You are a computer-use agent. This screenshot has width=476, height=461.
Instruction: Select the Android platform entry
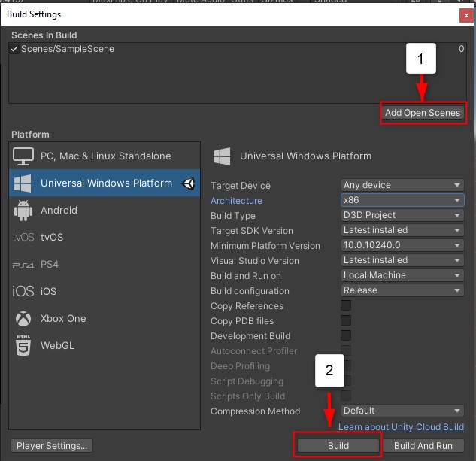pyautogui.click(x=105, y=210)
